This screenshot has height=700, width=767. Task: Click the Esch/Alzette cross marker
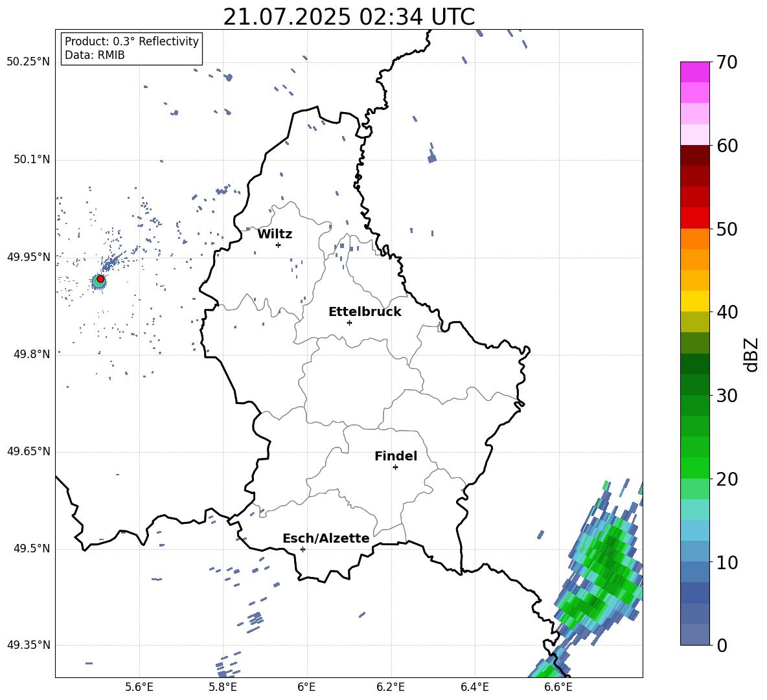pyautogui.click(x=303, y=549)
